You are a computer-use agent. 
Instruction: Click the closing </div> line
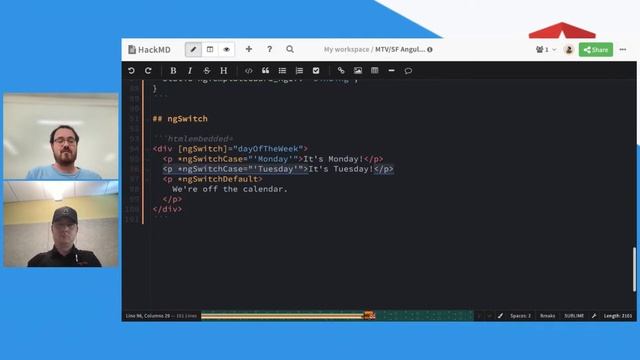pyautogui.click(x=167, y=209)
